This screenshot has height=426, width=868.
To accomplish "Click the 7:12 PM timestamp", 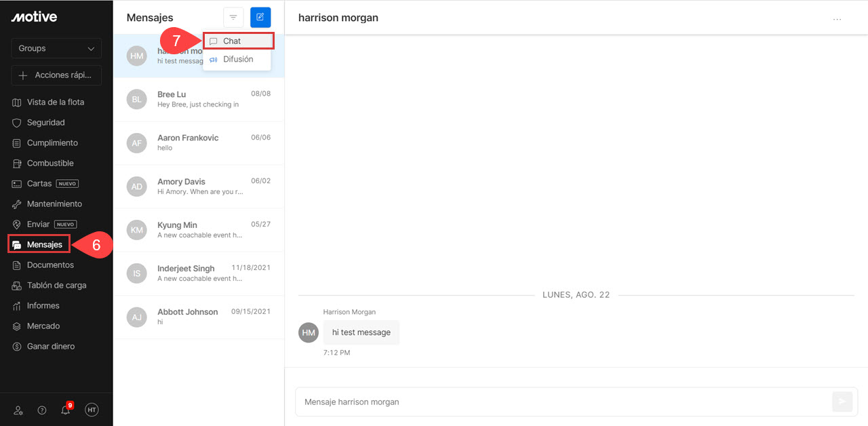I will 337,353.
